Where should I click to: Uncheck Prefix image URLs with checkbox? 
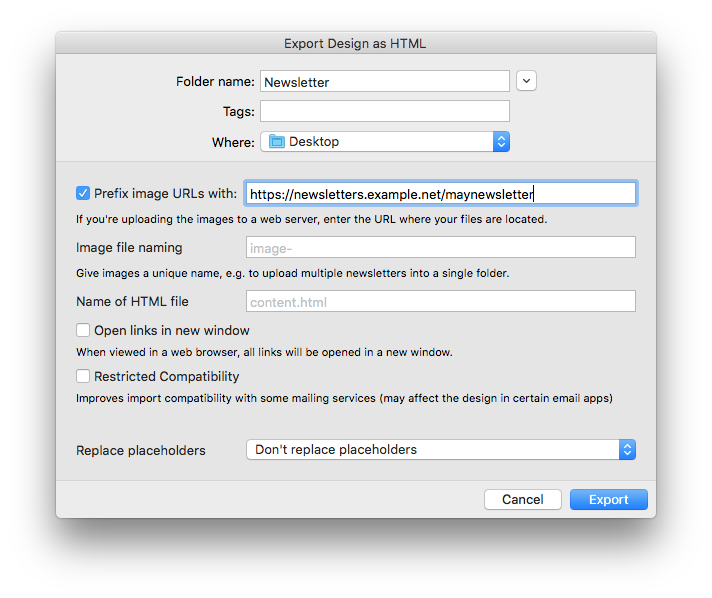(83, 193)
